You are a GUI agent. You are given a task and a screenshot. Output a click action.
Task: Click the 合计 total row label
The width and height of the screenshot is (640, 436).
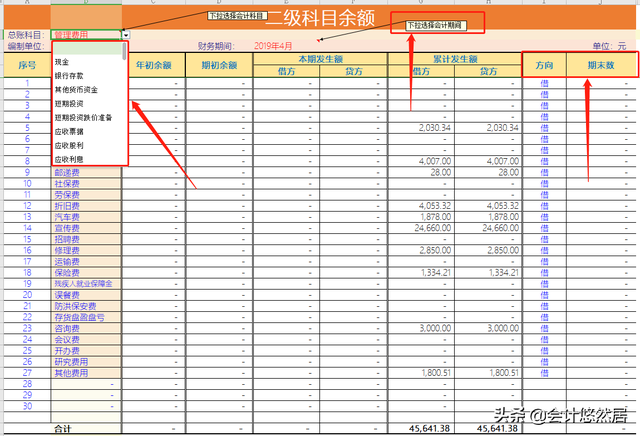pos(63,429)
